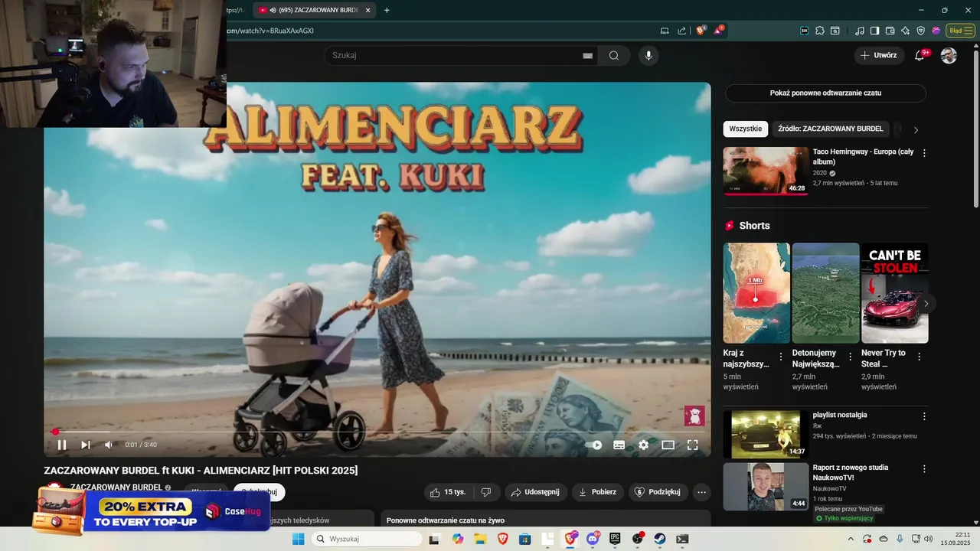Viewport: 980px width, 551px height.
Task: Select the (695) ZACZAROWANY BURDEL browser tab
Action: tap(314, 10)
